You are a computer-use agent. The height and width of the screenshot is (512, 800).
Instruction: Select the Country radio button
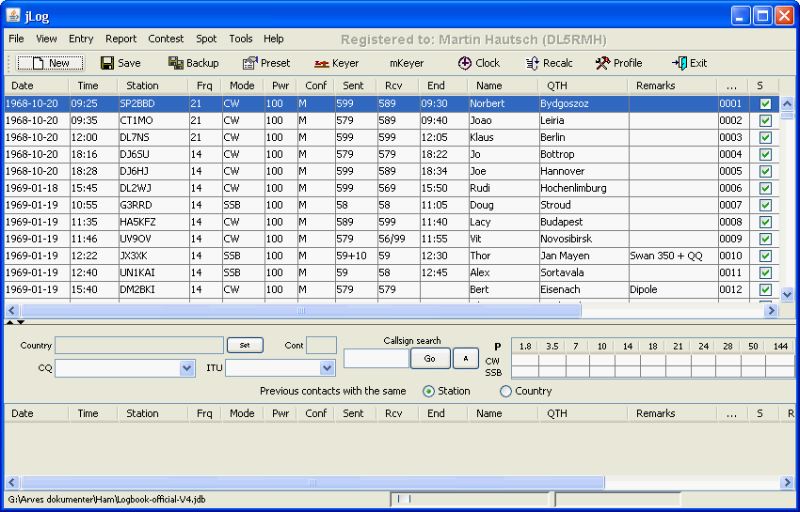tap(505, 391)
